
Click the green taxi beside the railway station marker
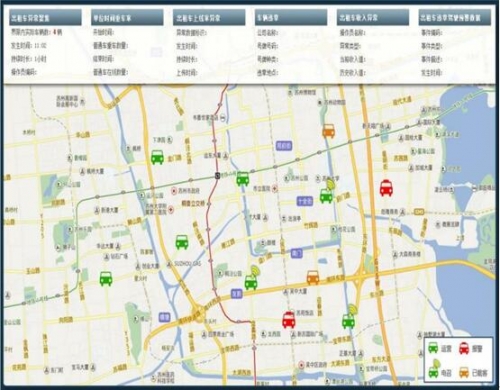tap(243, 179)
